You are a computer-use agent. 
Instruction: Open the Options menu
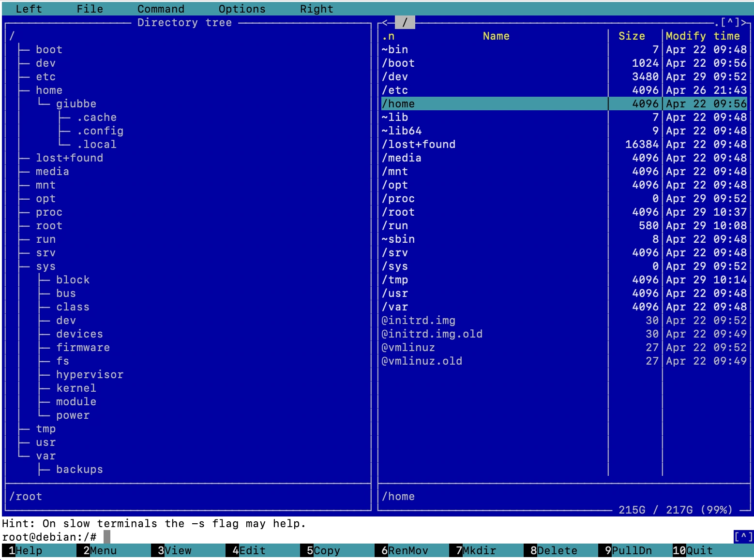(x=241, y=9)
